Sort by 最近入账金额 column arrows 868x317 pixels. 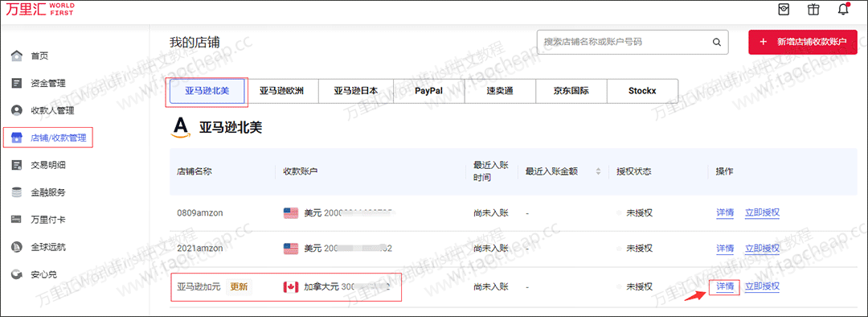(598, 171)
